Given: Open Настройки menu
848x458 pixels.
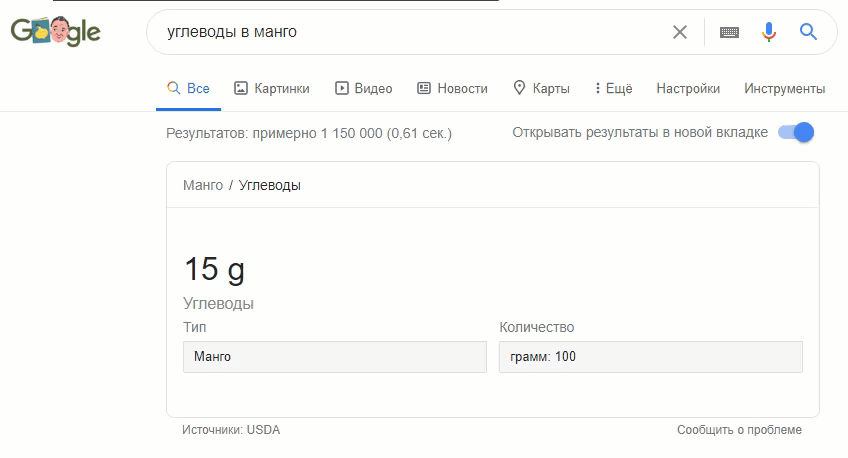Looking at the screenshot, I should tap(688, 89).
